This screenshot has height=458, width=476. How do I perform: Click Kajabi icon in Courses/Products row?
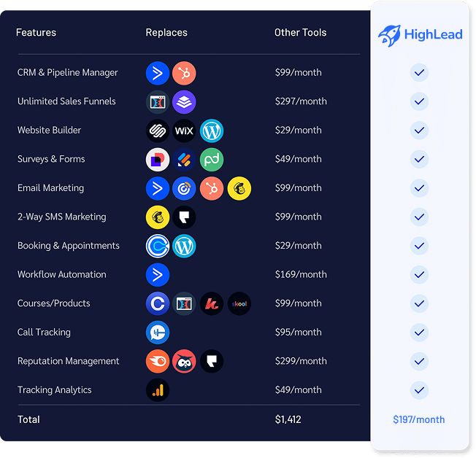[x=212, y=303]
